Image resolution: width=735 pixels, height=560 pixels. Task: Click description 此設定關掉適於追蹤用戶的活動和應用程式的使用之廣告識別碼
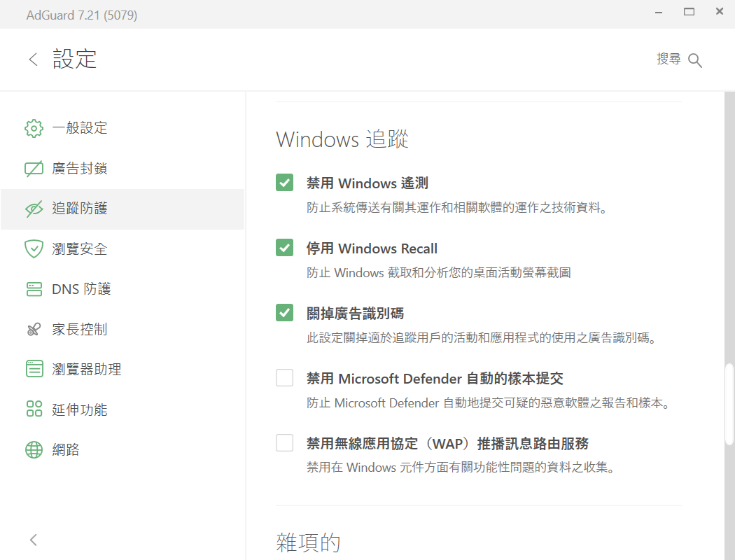[482, 338]
